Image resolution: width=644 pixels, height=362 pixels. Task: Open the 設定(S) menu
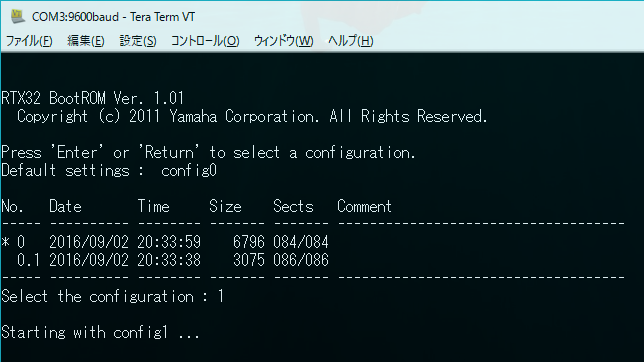(x=138, y=41)
